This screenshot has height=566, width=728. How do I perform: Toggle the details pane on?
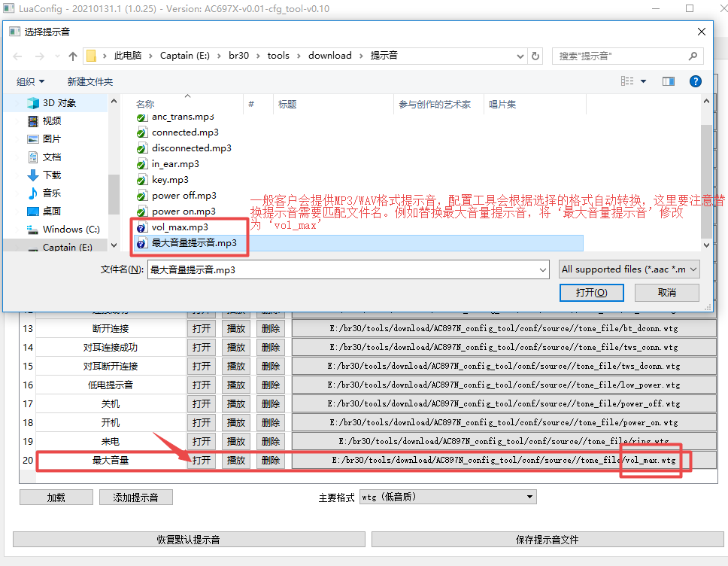[668, 81]
